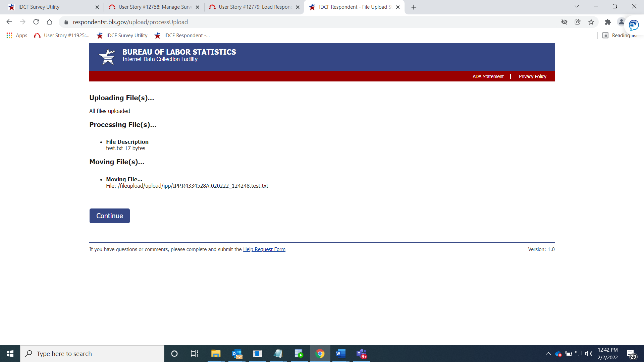Bookmark this page with star icon

coord(591,22)
